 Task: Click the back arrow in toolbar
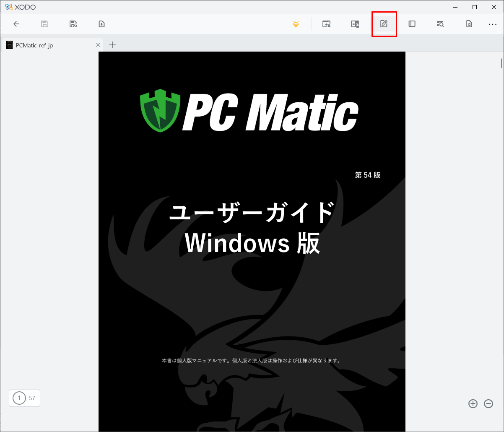pyautogui.click(x=16, y=24)
